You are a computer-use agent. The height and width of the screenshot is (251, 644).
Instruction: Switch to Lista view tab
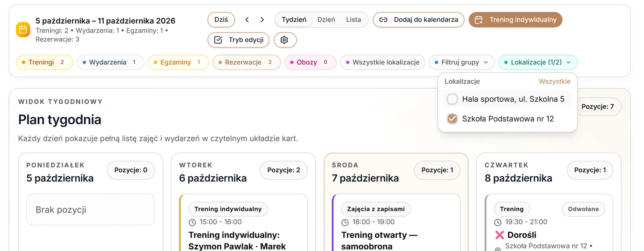coord(353,20)
